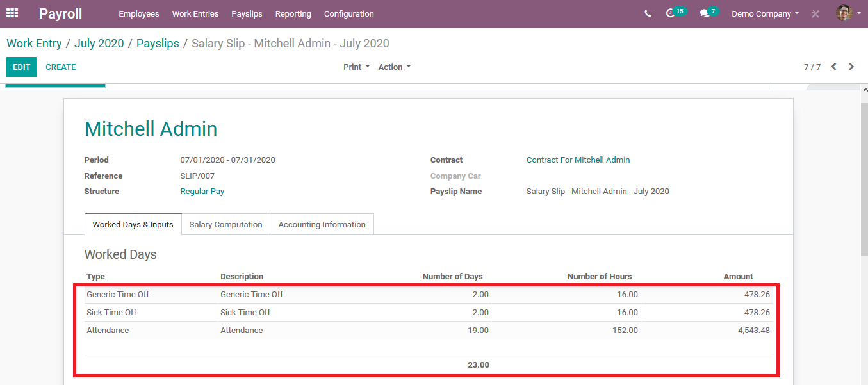Open the apps grid menu icon

click(12, 13)
